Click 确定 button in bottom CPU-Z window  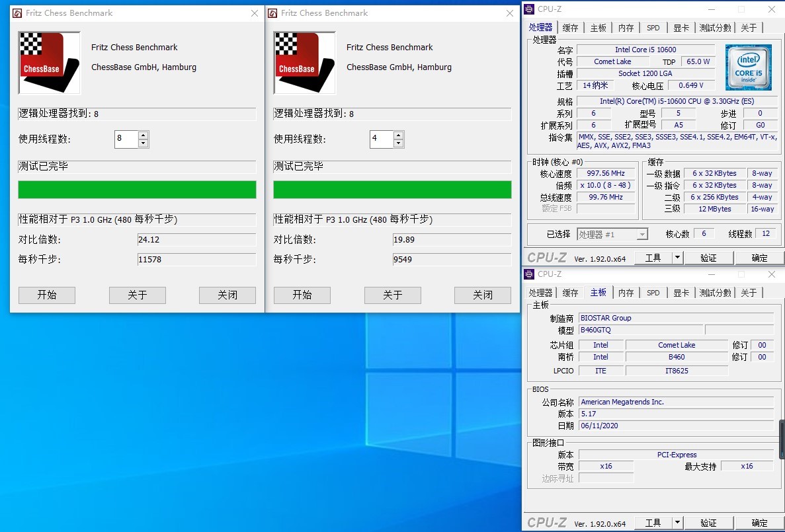[759, 523]
